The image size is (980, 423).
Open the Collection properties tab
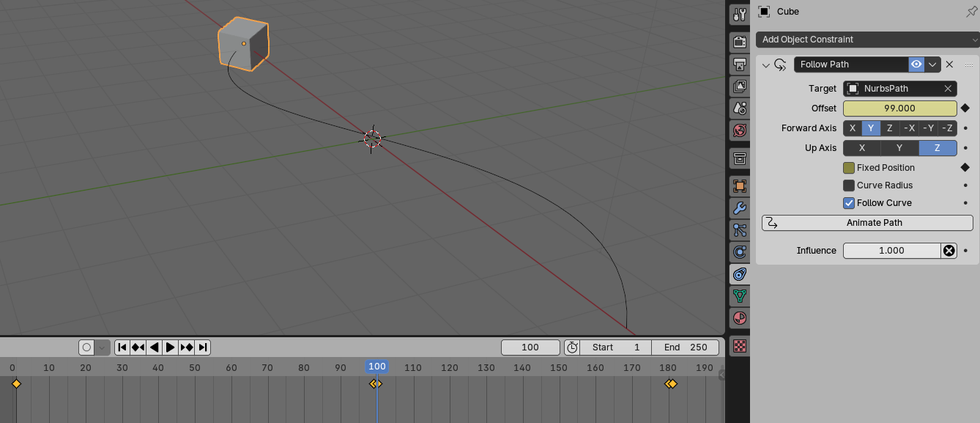[x=740, y=158]
